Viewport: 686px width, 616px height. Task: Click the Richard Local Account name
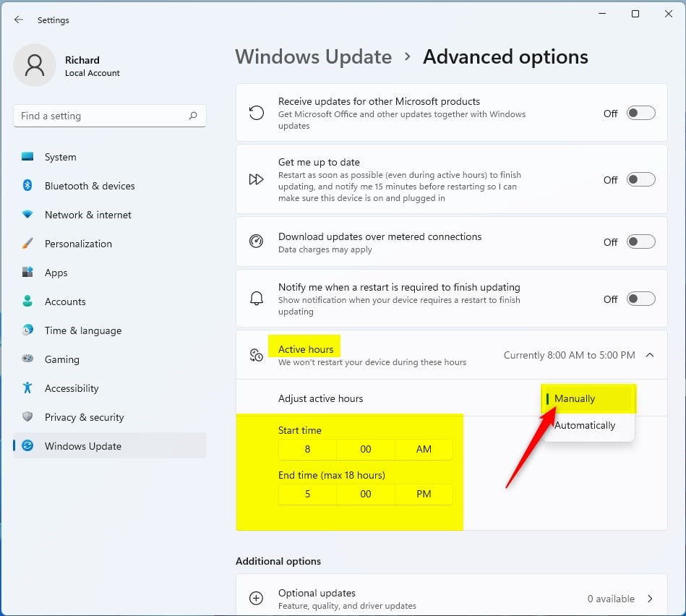(93, 66)
